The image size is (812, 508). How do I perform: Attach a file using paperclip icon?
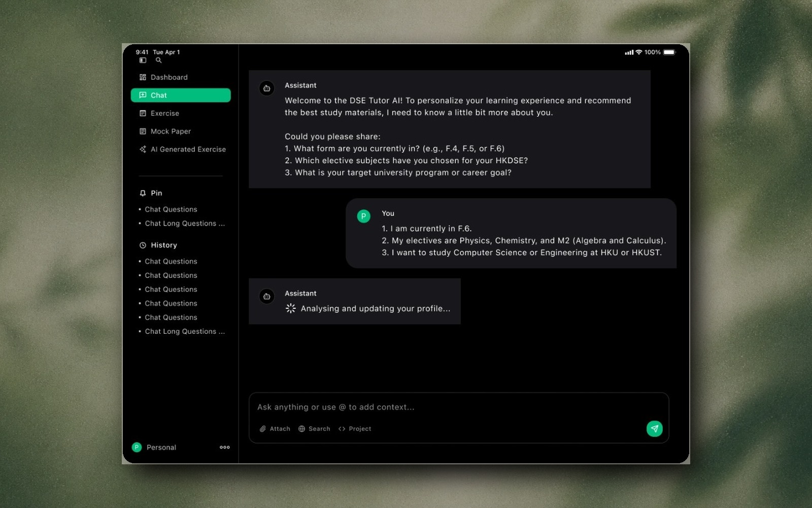(275, 429)
